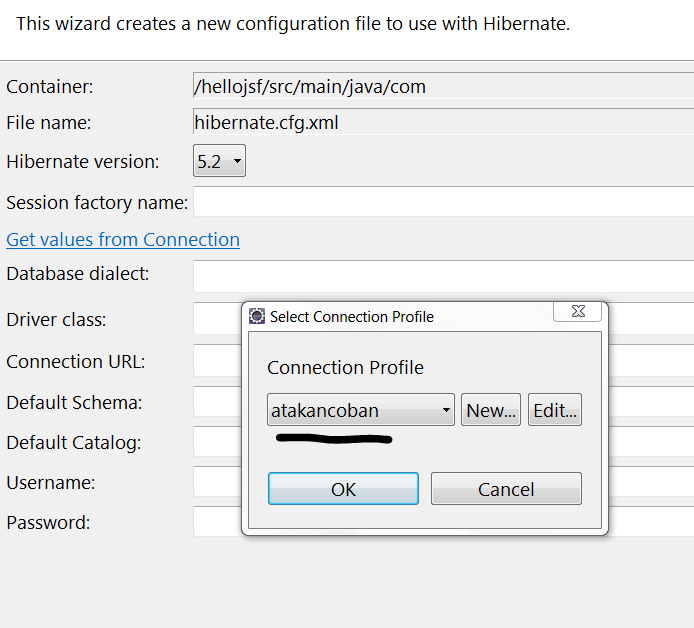This screenshot has width=694, height=628.
Task: Close the Select Connection Profile dialog
Action: [578, 312]
